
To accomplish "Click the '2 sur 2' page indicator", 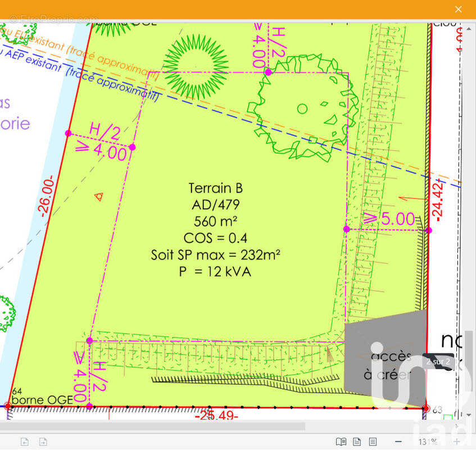I will click(x=438, y=362).
